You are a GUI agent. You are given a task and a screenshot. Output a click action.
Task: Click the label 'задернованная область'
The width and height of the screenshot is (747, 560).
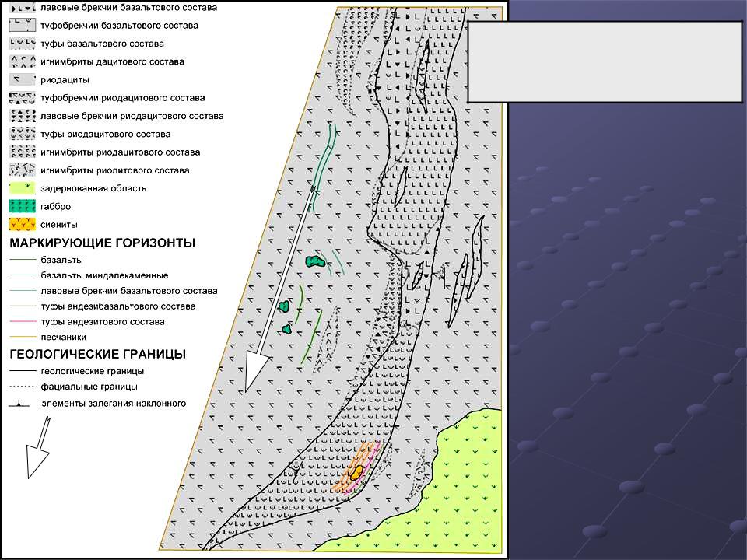pyautogui.click(x=93, y=188)
